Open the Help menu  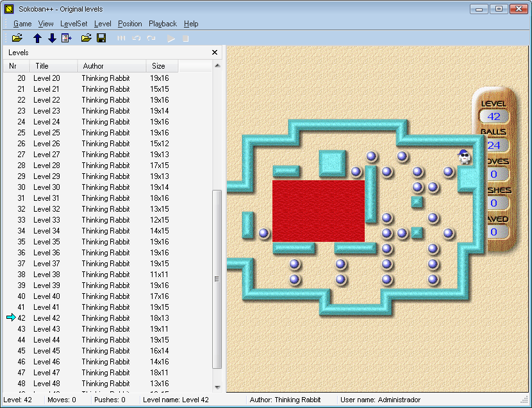click(190, 24)
